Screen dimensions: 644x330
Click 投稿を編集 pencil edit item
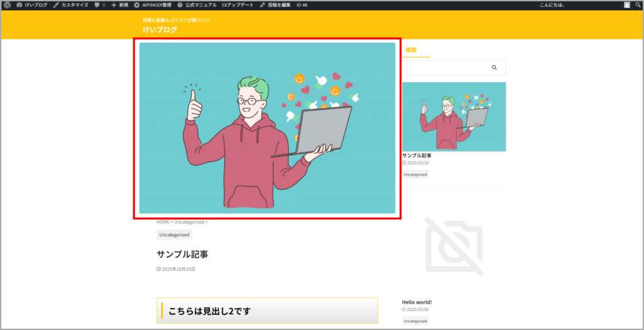click(275, 5)
